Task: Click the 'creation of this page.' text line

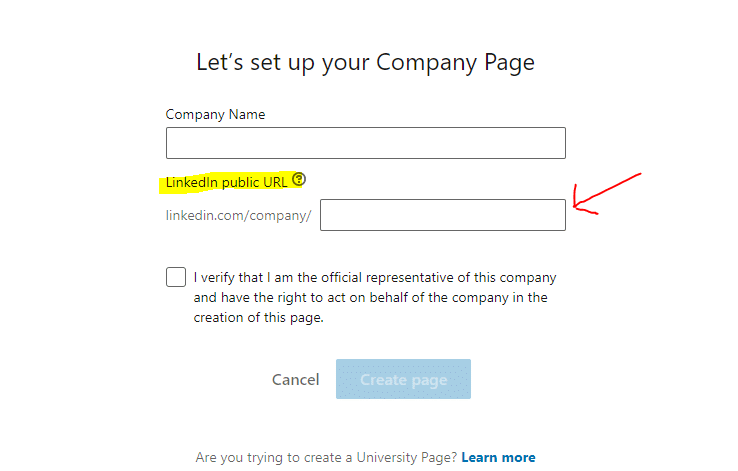Action: click(258, 318)
